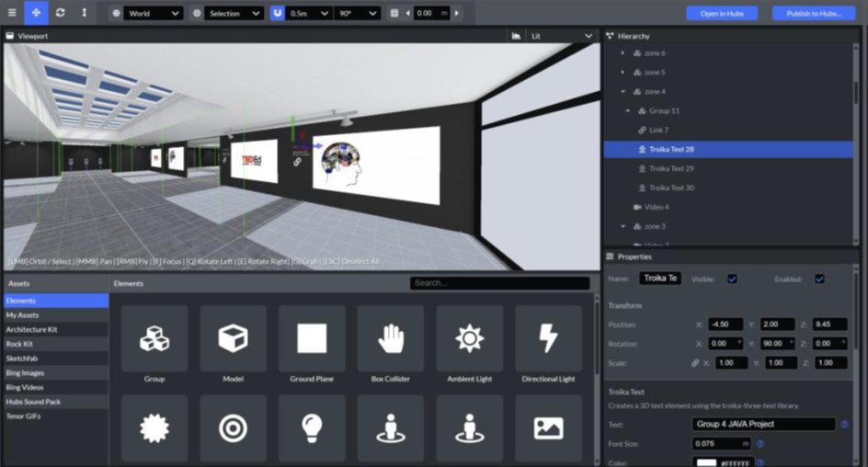Open Tenor GIFs asset source

click(56, 416)
